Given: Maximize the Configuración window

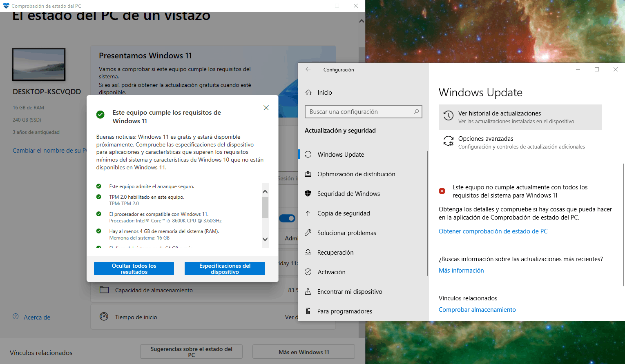Looking at the screenshot, I should click(x=597, y=69).
